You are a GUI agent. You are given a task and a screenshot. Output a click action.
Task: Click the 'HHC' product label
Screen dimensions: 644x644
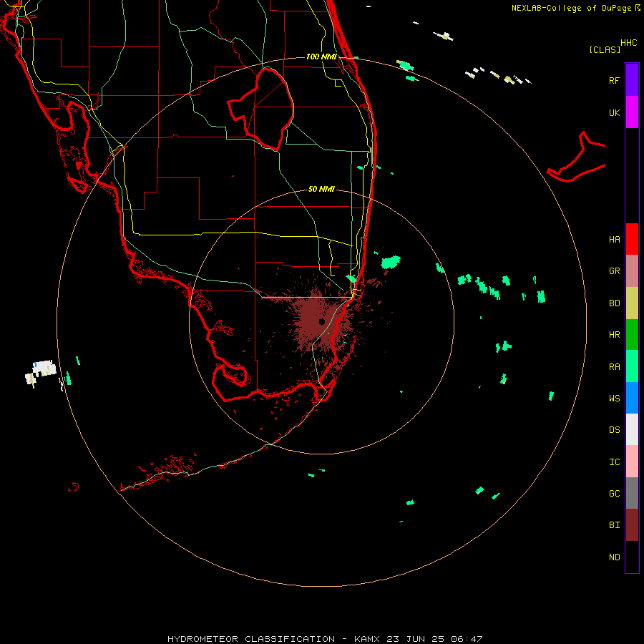click(x=628, y=43)
